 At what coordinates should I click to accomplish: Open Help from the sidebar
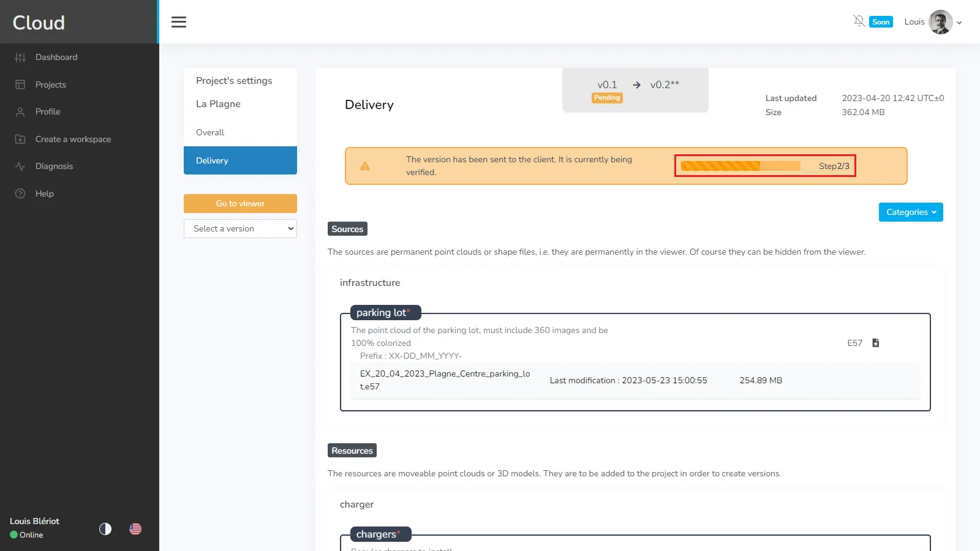(x=45, y=193)
